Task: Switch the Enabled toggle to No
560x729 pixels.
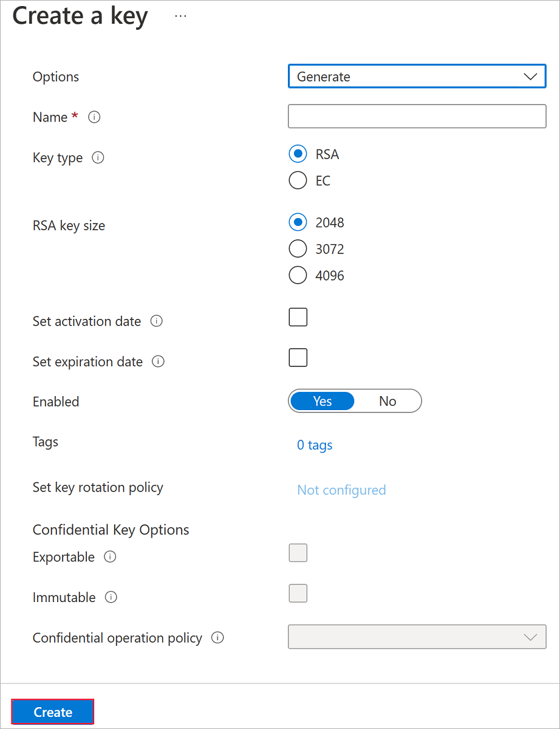Action: [388, 401]
